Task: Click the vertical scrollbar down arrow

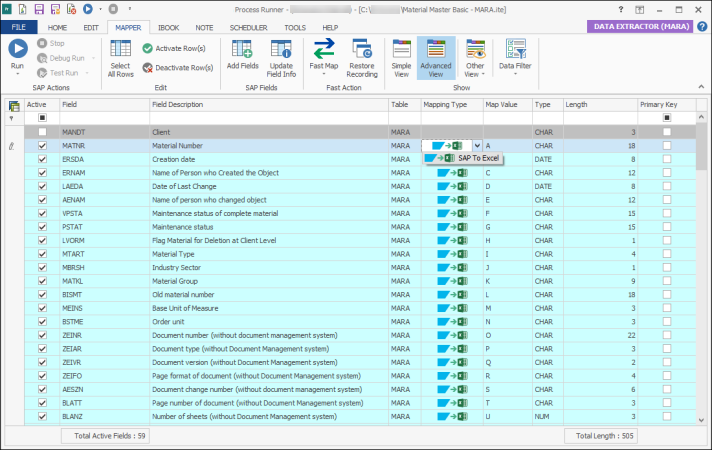Action: [x=701, y=420]
